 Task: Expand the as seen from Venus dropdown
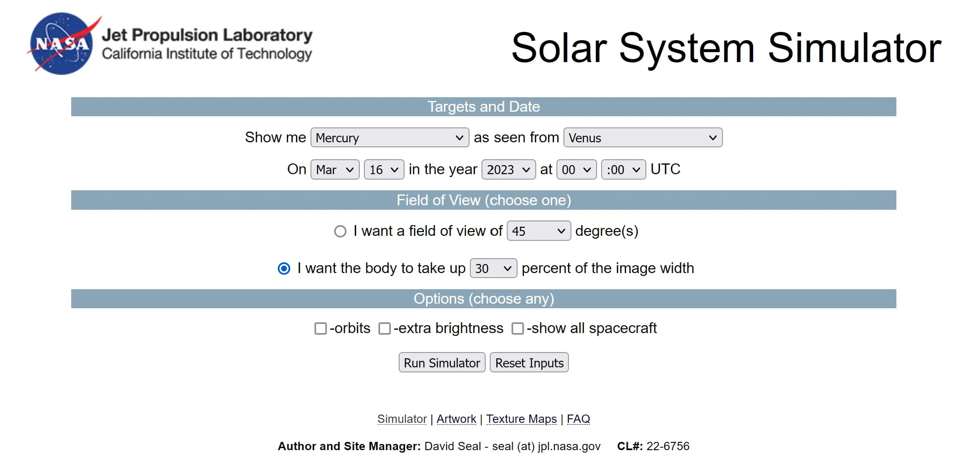pos(641,137)
